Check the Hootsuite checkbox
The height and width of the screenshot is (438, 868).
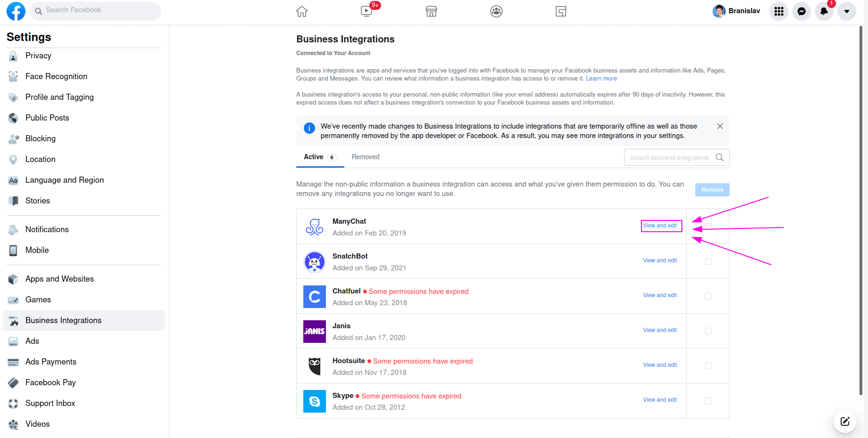click(708, 366)
